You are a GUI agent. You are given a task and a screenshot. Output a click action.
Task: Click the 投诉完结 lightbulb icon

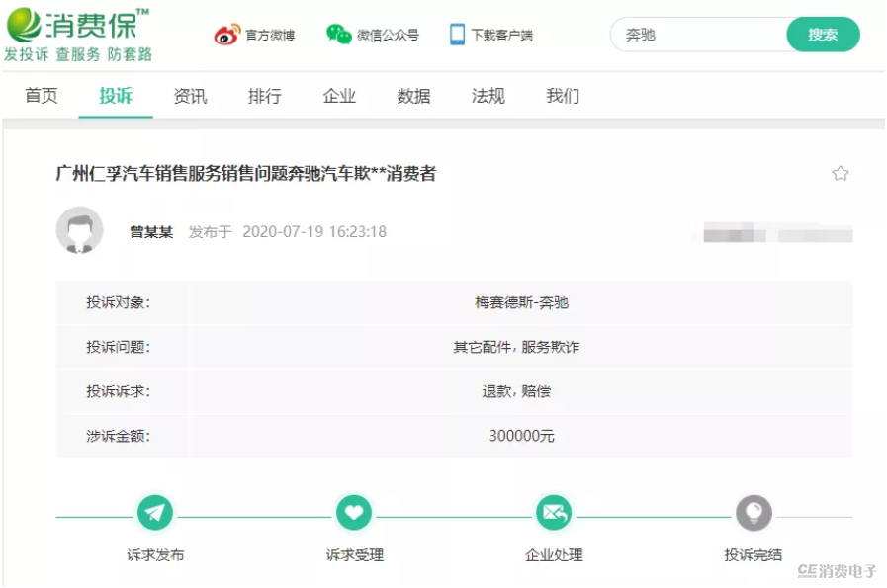coord(754,512)
